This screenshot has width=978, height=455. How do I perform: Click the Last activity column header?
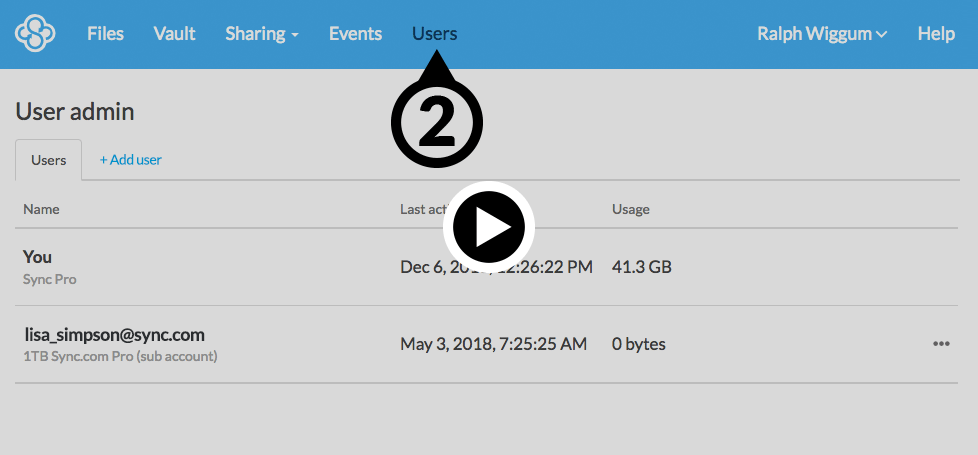click(x=420, y=209)
